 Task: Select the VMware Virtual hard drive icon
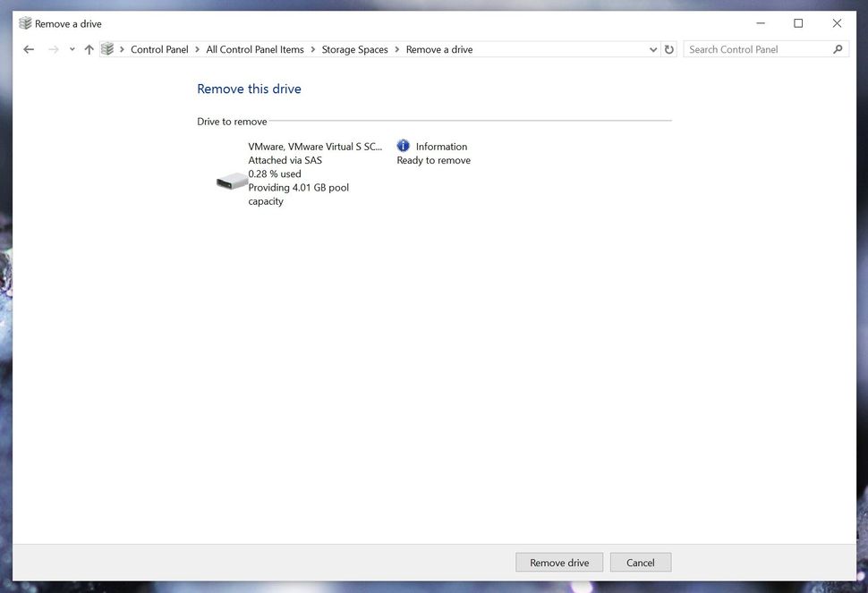(x=231, y=181)
